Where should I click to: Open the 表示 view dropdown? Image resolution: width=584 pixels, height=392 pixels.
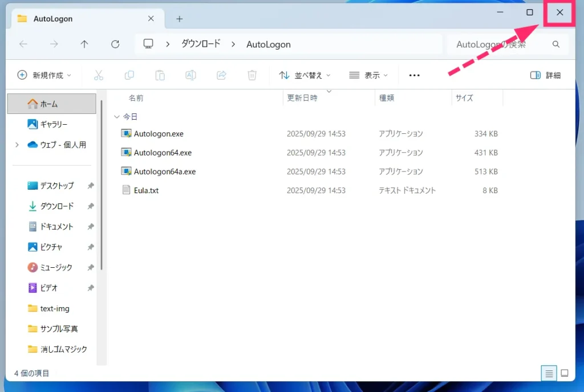click(x=368, y=76)
